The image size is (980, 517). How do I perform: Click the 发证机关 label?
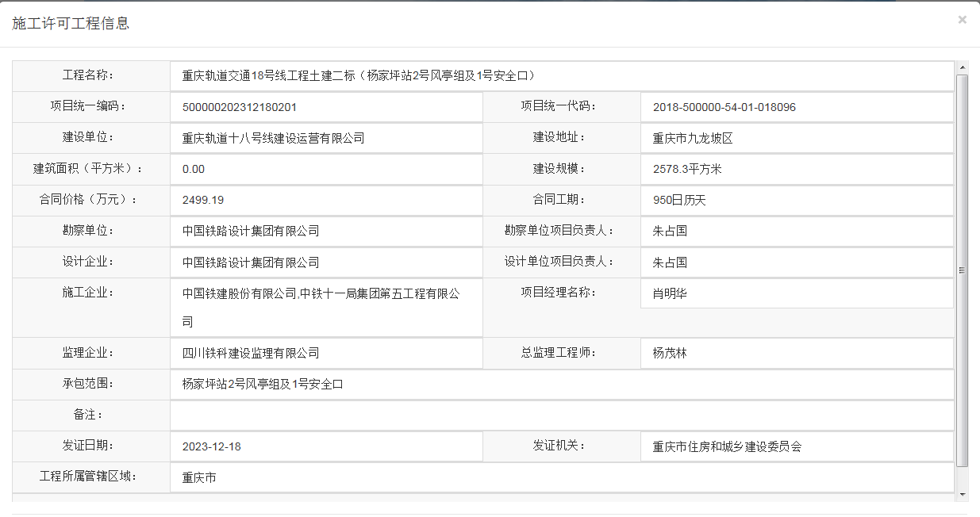click(559, 446)
